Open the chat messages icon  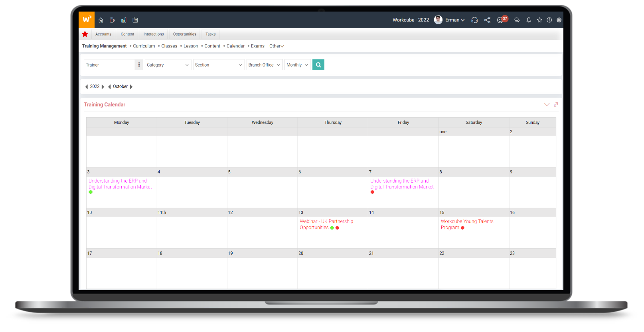point(517,20)
